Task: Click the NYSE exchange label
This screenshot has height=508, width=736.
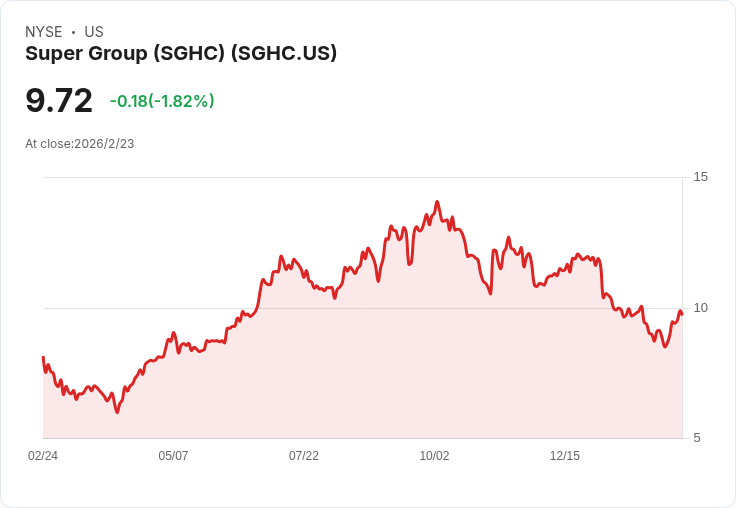Action: [x=43, y=32]
